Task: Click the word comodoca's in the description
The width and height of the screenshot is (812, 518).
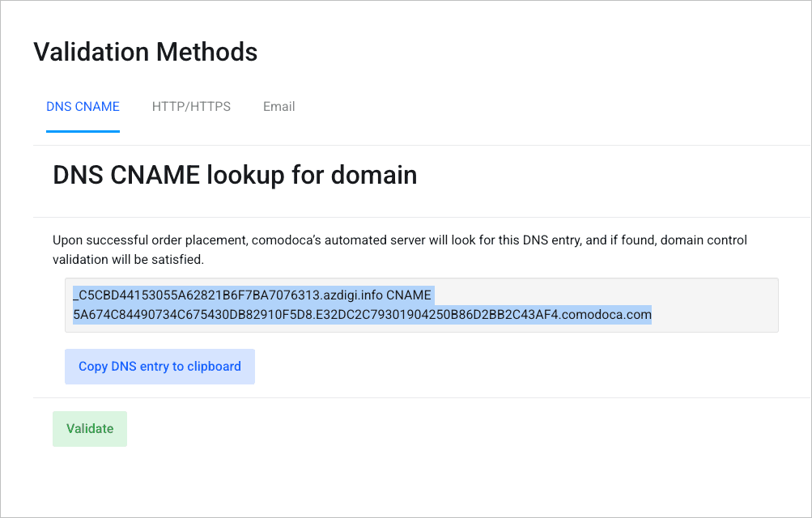Action: (287, 240)
